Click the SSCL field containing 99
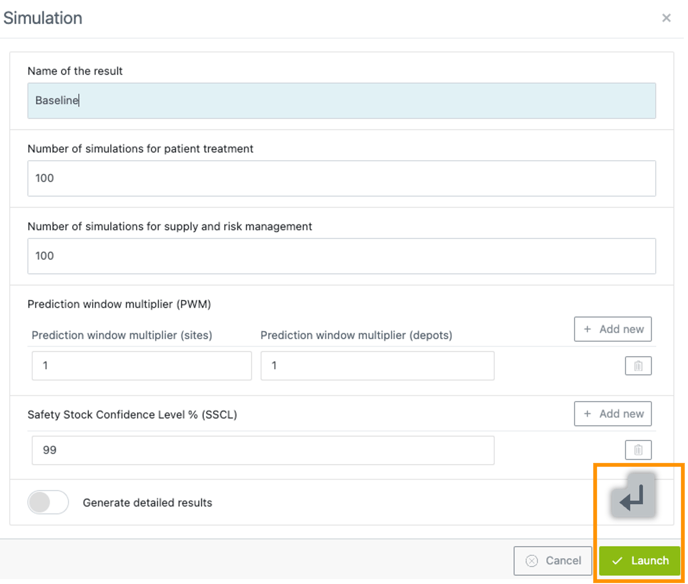This screenshot has width=688, height=584. pyautogui.click(x=262, y=450)
